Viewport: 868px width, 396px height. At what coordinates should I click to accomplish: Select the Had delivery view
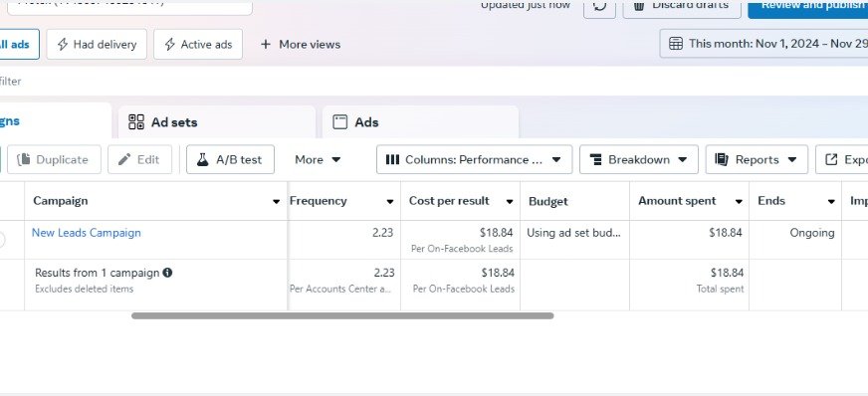tap(97, 44)
